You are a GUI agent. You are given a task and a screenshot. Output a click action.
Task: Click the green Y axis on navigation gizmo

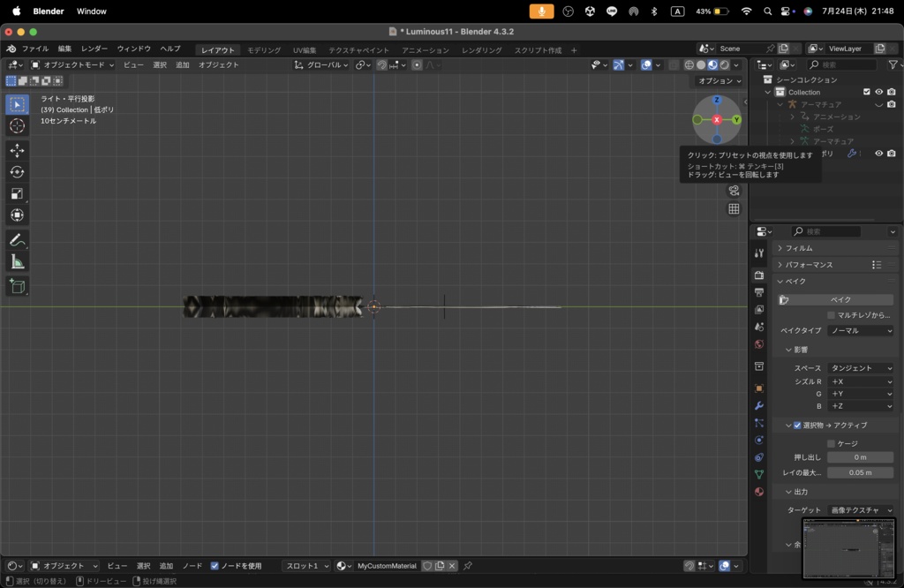pos(736,119)
